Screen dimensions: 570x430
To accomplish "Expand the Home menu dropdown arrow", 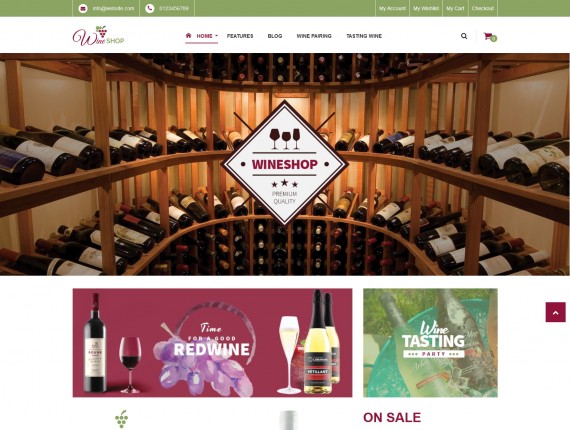I will 216,36.
